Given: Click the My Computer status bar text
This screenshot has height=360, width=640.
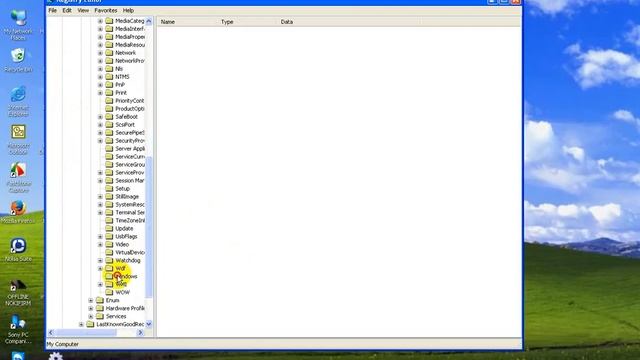Looking at the screenshot, I should coord(62,344).
